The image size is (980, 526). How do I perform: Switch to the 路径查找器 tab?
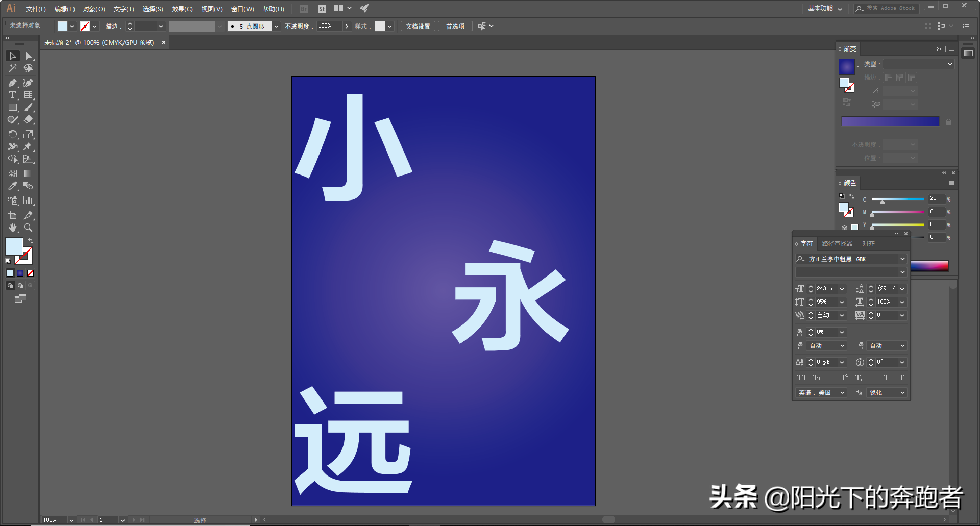pos(837,244)
